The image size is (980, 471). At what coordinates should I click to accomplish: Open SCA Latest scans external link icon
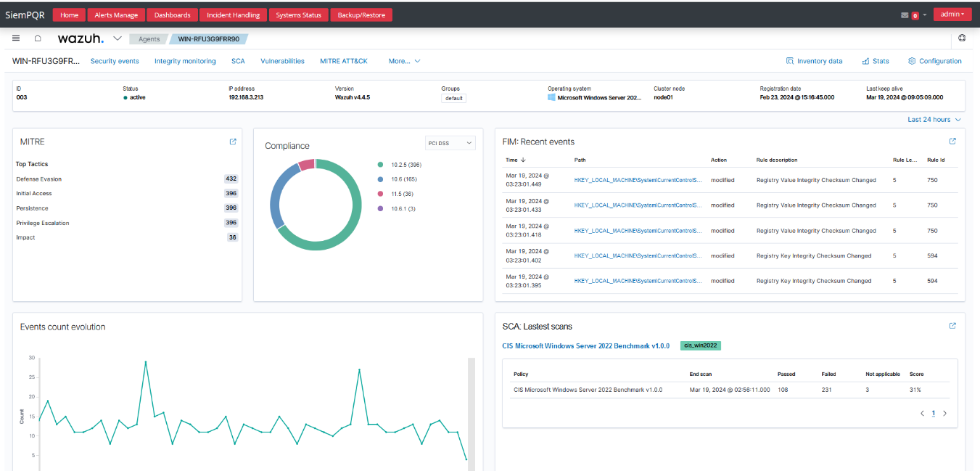tap(952, 326)
